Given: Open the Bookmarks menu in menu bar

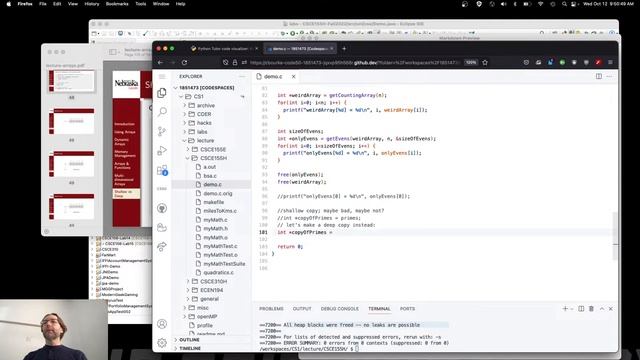Looking at the screenshot, I should (117, 4).
